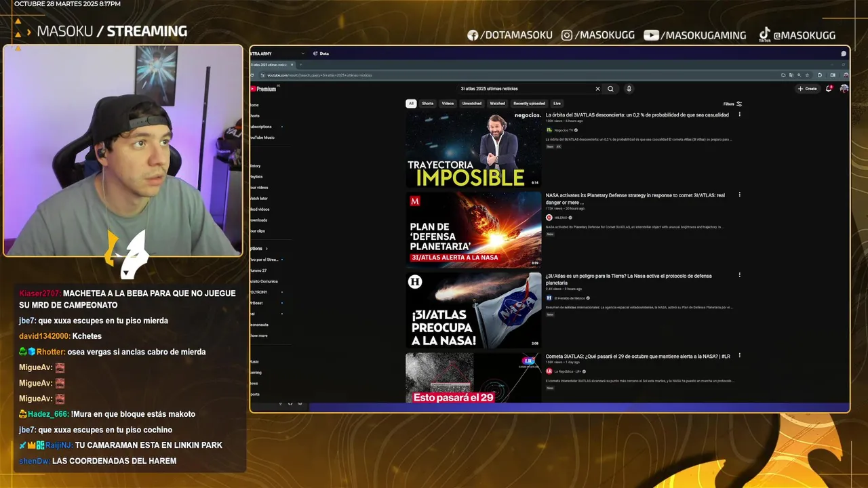
Task: Select the All filter chip
Action: click(411, 104)
